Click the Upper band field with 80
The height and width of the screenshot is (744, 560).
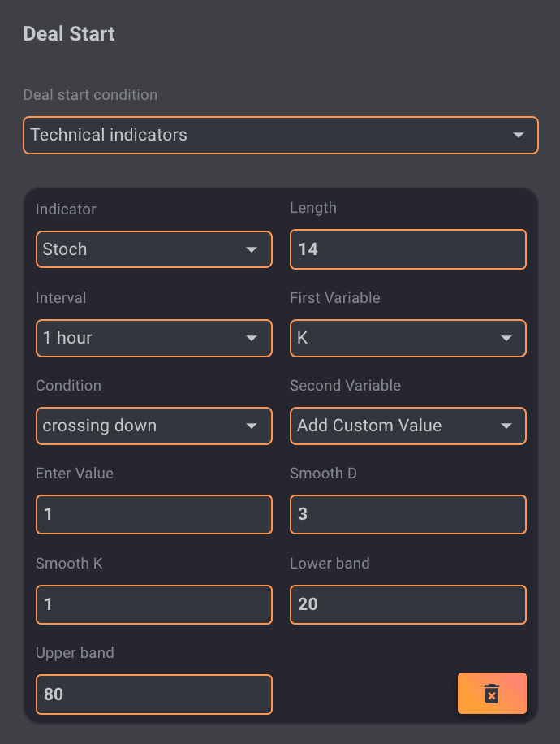[x=153, y=694]
